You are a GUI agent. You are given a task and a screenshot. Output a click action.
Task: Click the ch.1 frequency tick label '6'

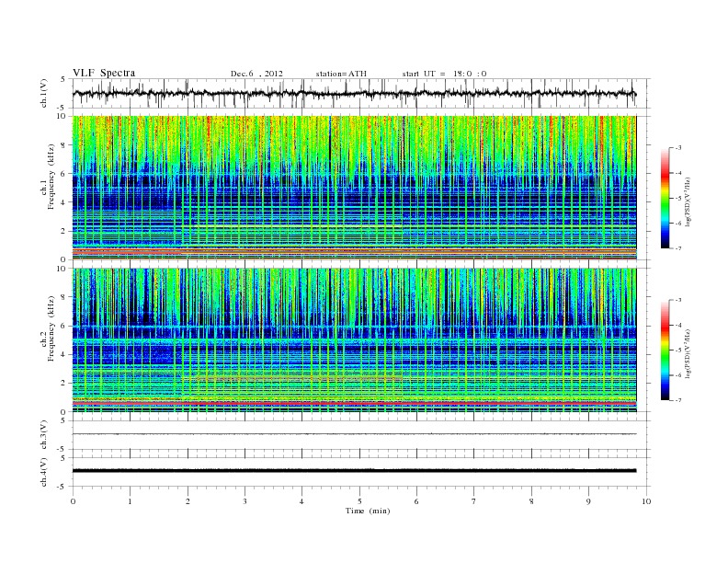tap(63, 174)
